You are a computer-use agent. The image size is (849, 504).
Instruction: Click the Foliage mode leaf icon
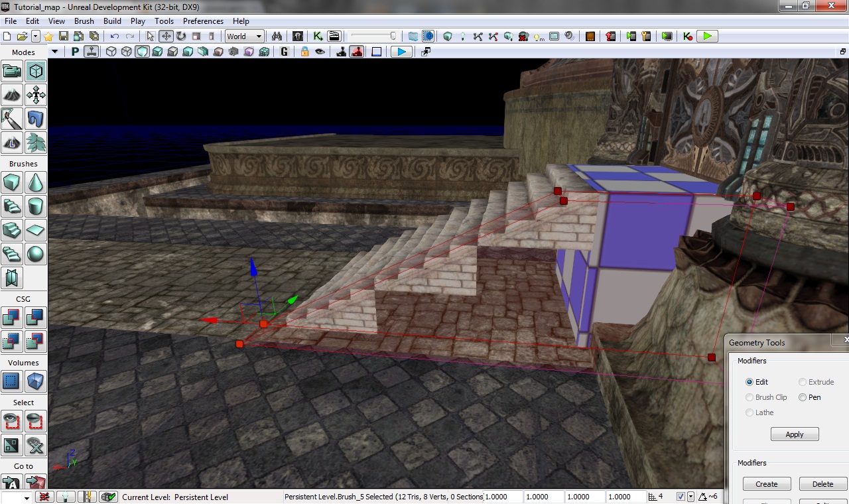tap(36, 143)
